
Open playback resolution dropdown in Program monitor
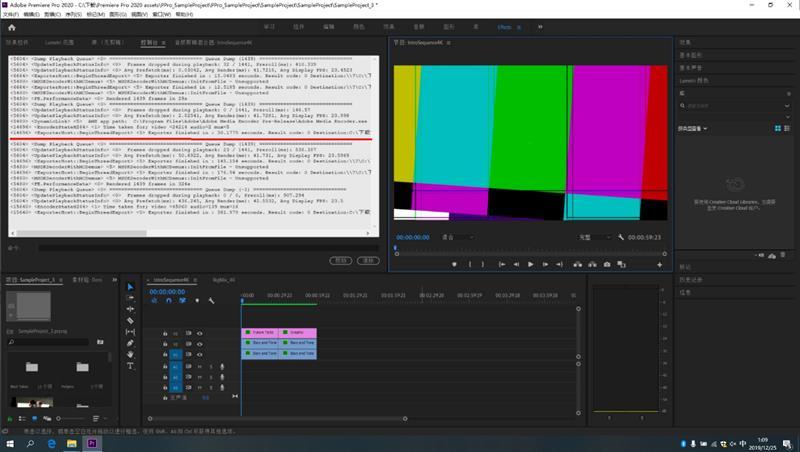click(594, 237)
